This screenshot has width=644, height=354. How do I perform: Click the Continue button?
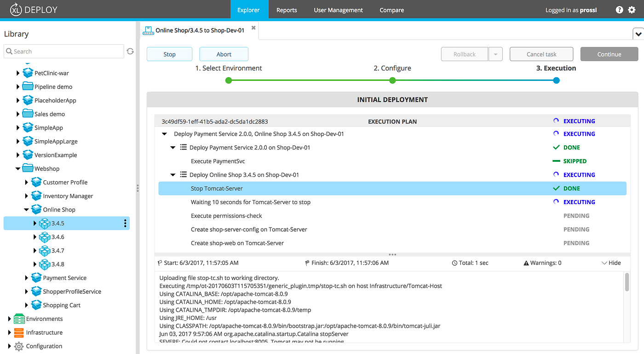click(609, 54)
